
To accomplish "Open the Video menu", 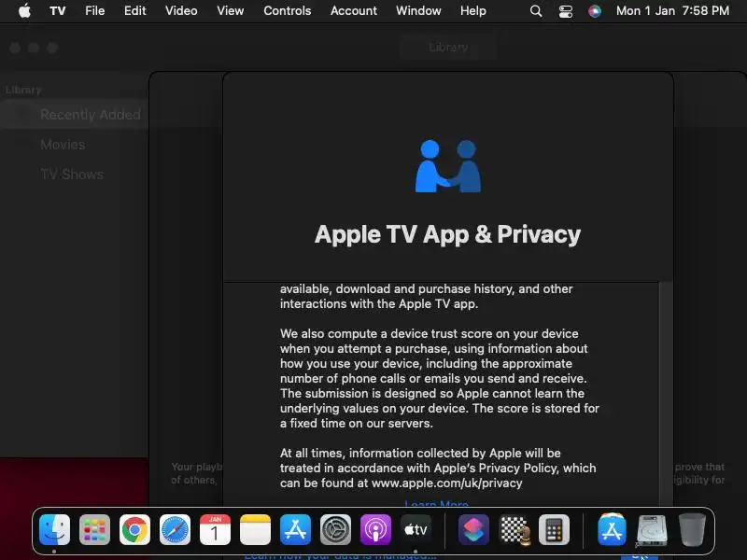I will [181, 10].
